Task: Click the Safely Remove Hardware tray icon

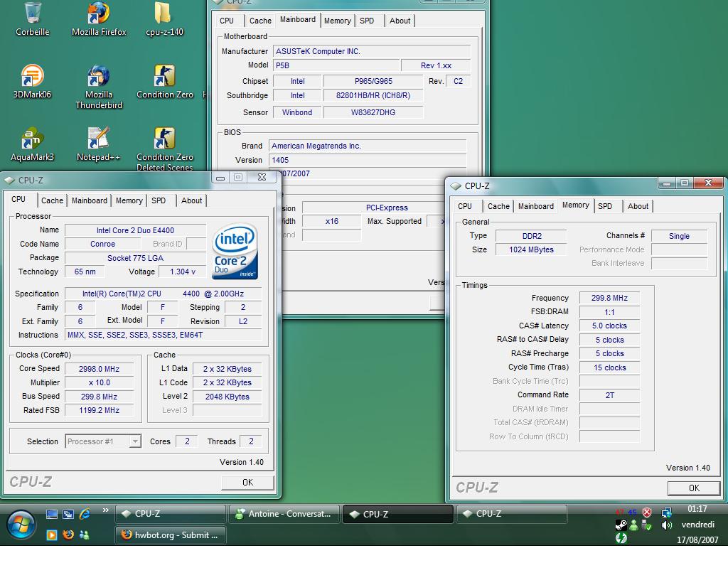Action: tap(646, 525)
